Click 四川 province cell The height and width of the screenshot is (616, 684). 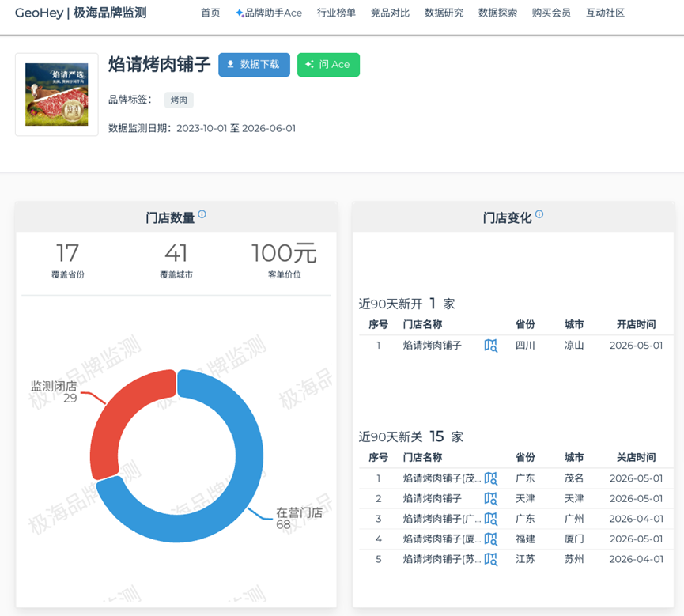pyautogui.click(x=525, y=346)
